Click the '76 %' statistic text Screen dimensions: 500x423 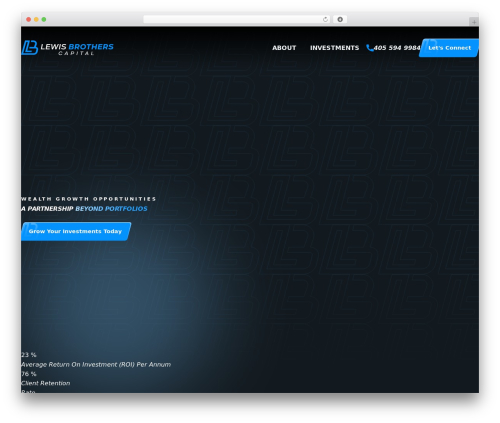pyautogui.click(x=29, y=374)
